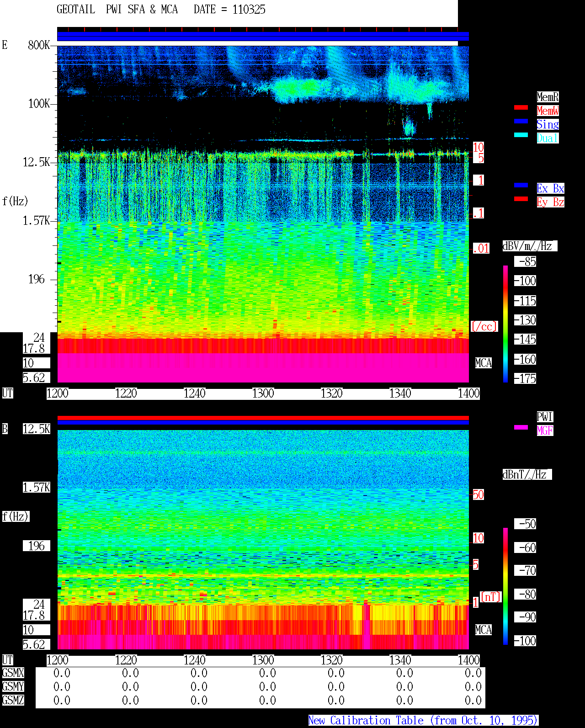Click the -145 color scale value
The height and width of the screenshot is (728, 585).
tap(525, 339)
